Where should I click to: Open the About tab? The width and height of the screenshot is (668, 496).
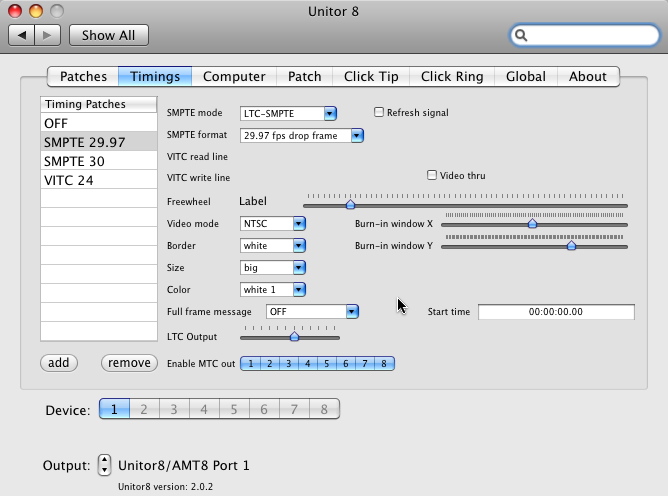pyautogui.click(x=588, y=76)
